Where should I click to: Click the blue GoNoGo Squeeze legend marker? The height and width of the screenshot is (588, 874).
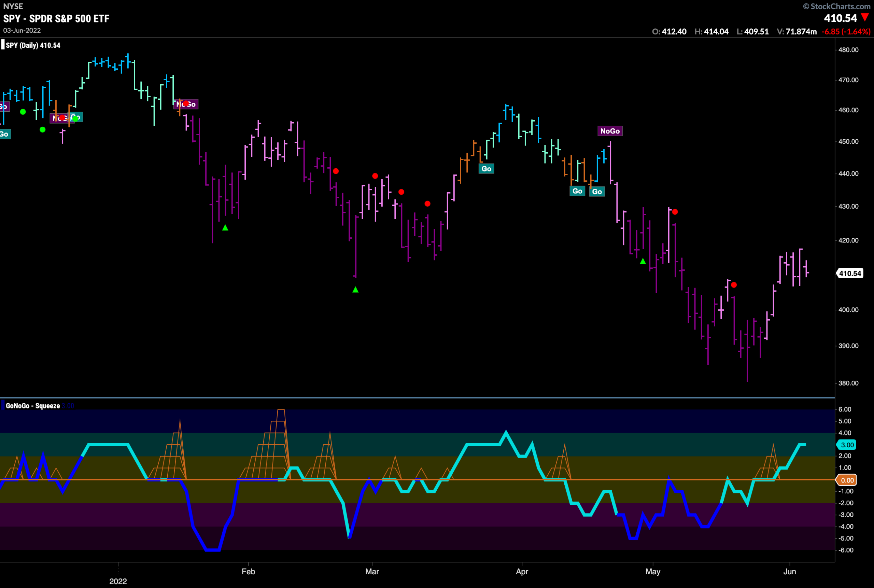point(3,405)
